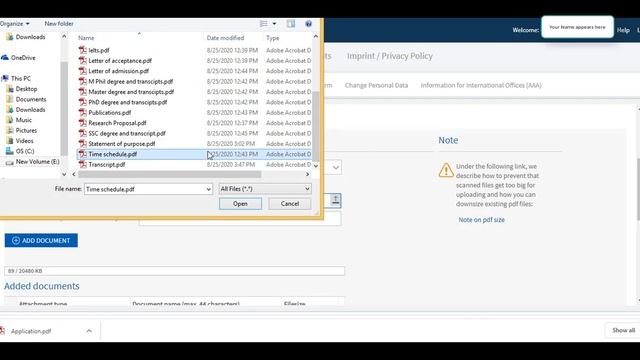Click Show all downloads button

pyautogui.click(x=623, y=330)
